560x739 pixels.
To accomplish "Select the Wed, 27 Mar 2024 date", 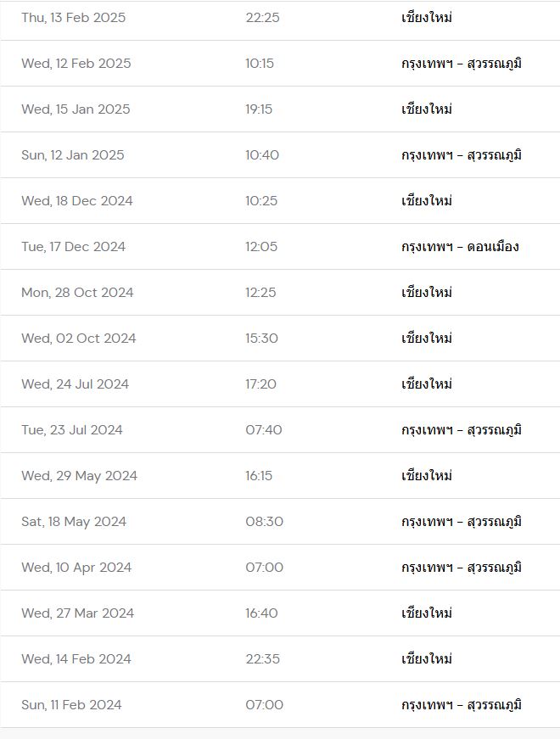I will [x=77, y=613].
